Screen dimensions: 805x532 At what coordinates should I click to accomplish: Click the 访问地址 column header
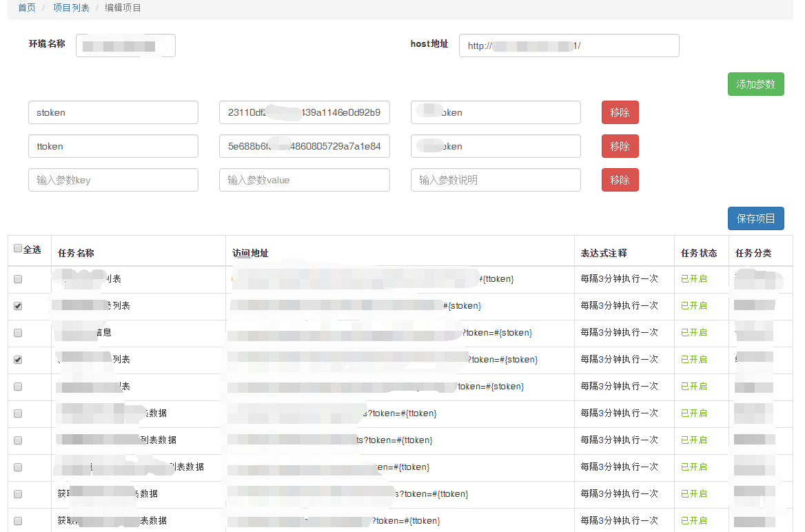(x=250, y=253)
